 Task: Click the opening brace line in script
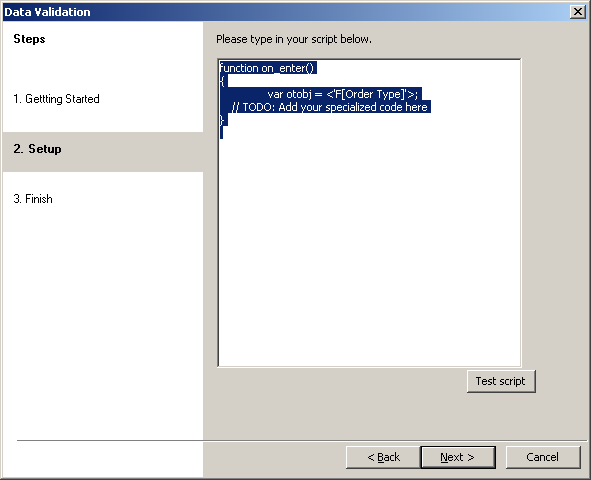pos(222,81)
